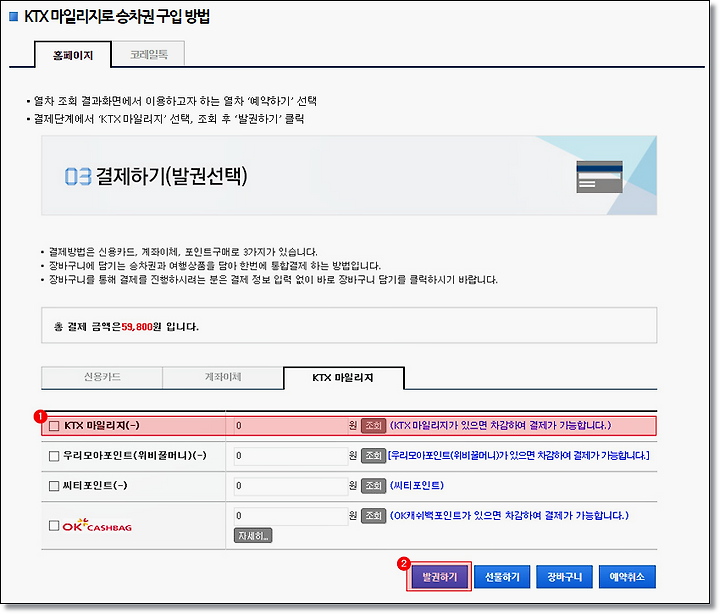
Task: Select the KTX 마일리지 payment tab
Action: click(x=343, y=377)
